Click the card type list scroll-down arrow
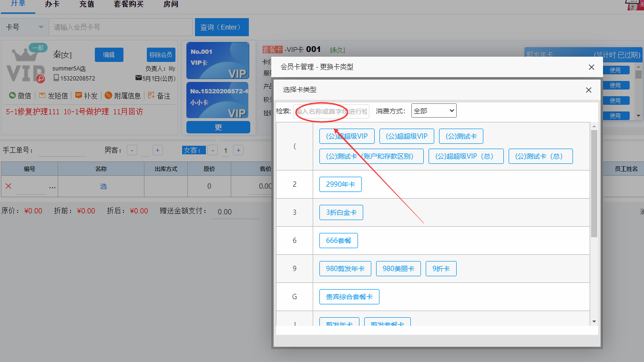This screenshot has height=362, width=644. point(594,322)
